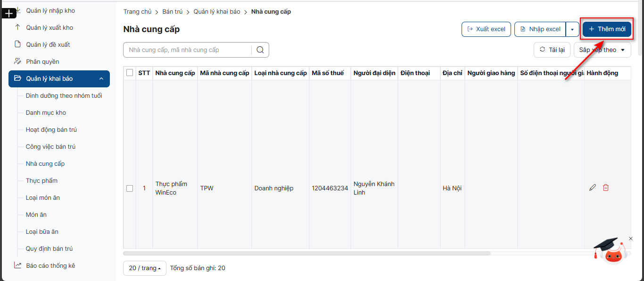644x281 pixels.
Task: Click the search magnifier icon
Action: 260,50
